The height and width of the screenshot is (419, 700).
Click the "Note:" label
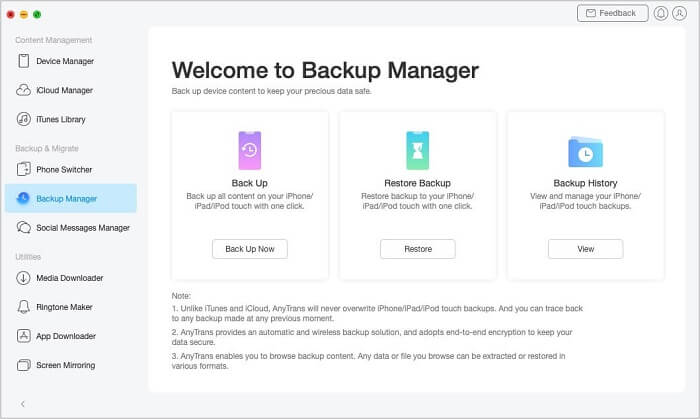tap(181, 296)
